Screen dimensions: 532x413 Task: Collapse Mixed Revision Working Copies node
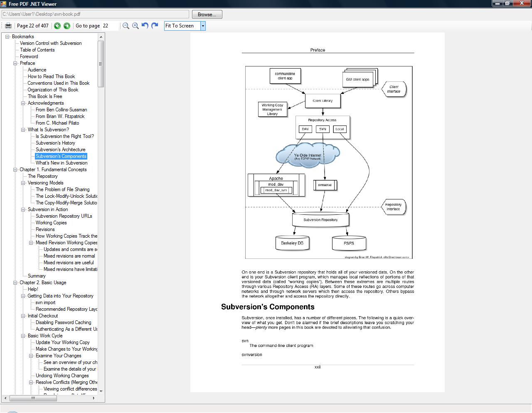pyautogui.click(x=31, y=243)
